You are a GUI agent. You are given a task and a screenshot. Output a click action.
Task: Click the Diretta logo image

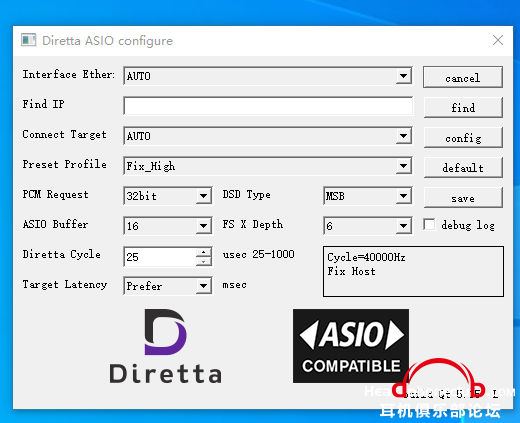pos(166,346)
